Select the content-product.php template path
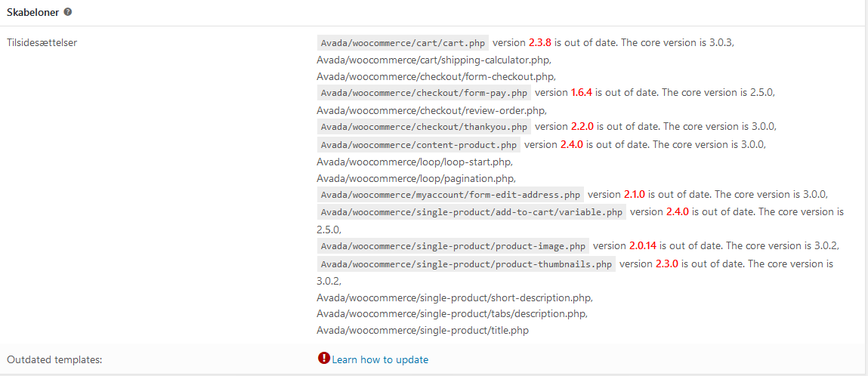868x376 pixels. coord(419,145)
